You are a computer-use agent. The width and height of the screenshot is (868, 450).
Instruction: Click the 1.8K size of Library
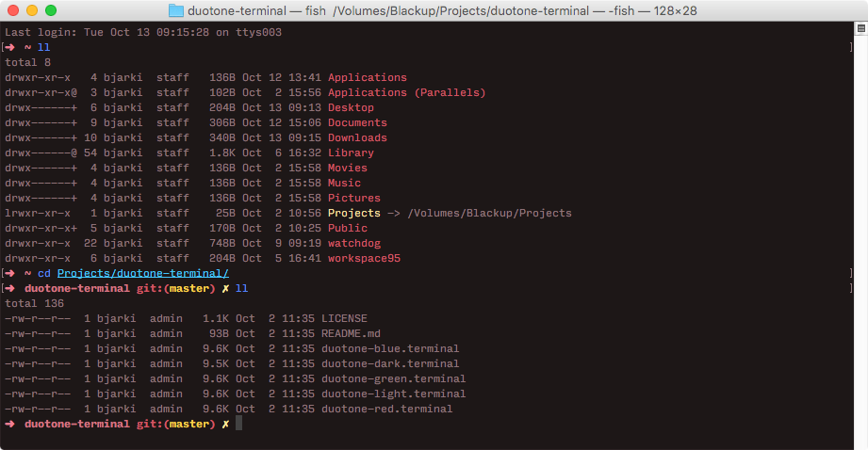click(222, 153)
